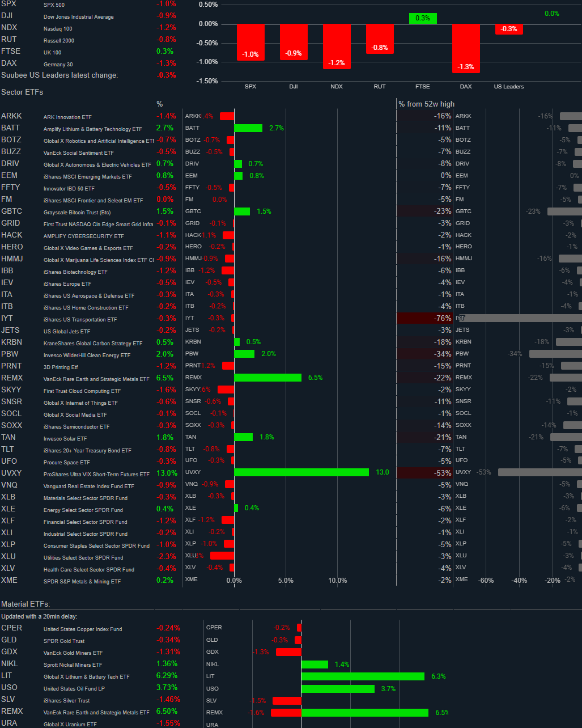This screenshot has width=582, height=728.
Task: Click the green FTSE 0.3% bar
Action: (x=422, y=18)
